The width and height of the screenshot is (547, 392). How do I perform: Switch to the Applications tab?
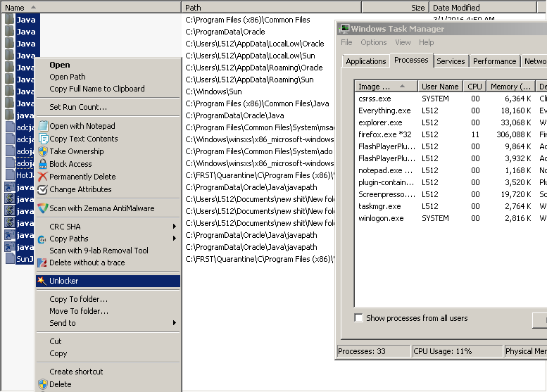point(365,61)
